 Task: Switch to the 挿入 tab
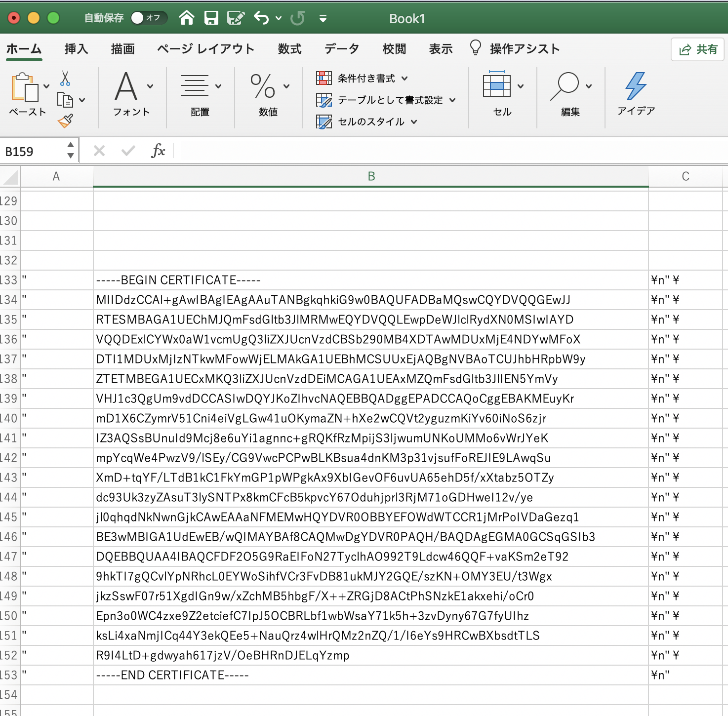[x=76, y=49]
